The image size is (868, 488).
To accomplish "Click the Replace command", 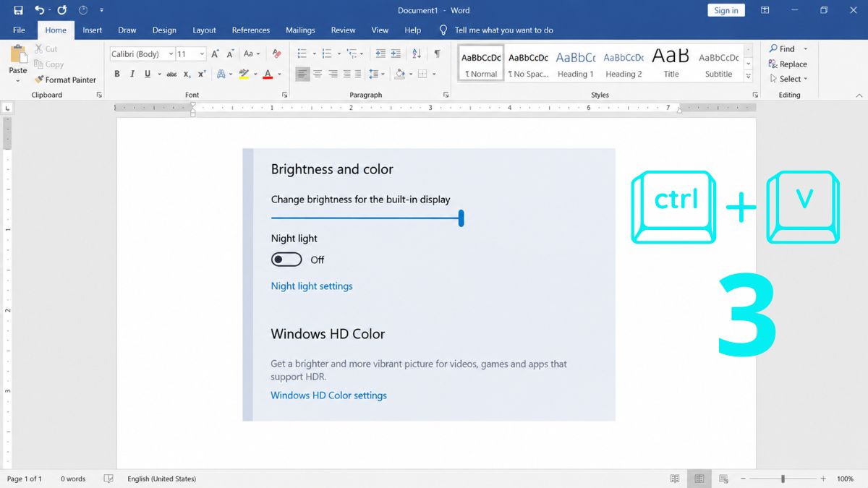I will click(788, 64).
